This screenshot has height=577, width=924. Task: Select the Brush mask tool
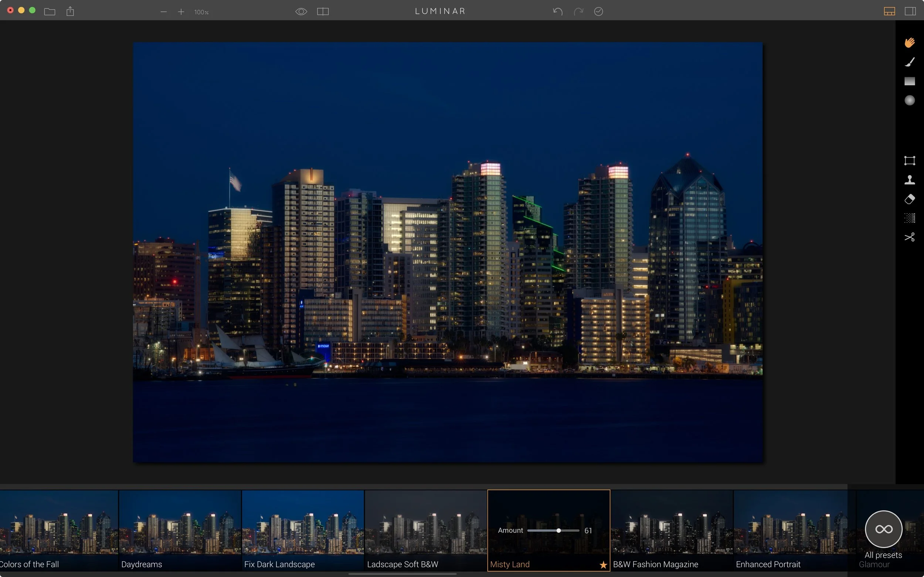point(910,62)
